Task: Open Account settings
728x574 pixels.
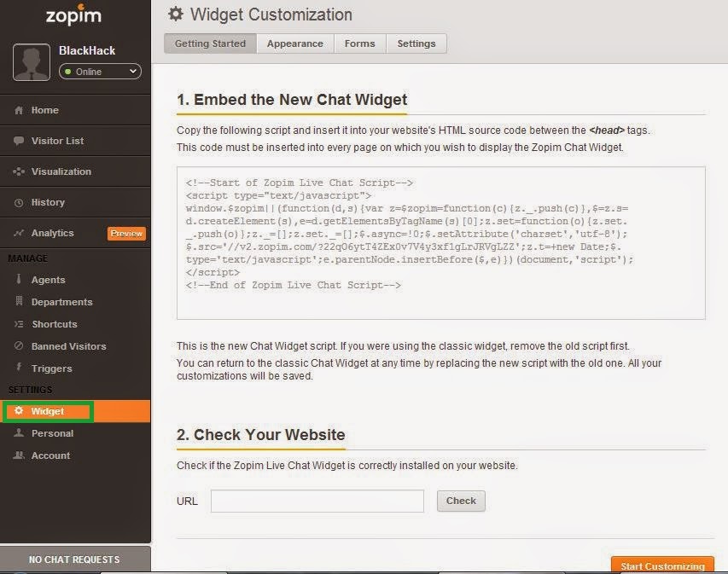Action: [75, 455]
